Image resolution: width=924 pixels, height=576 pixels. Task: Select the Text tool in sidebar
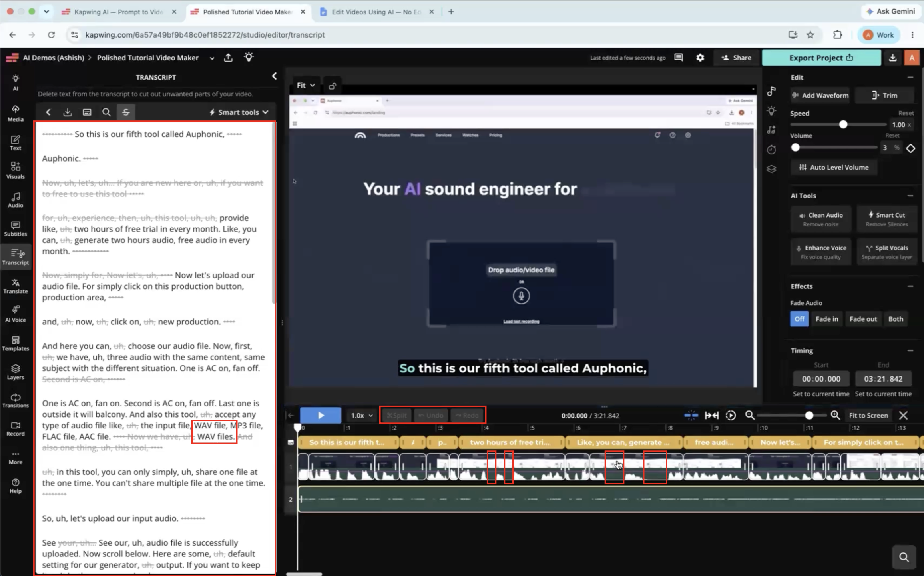pos(15,143)
